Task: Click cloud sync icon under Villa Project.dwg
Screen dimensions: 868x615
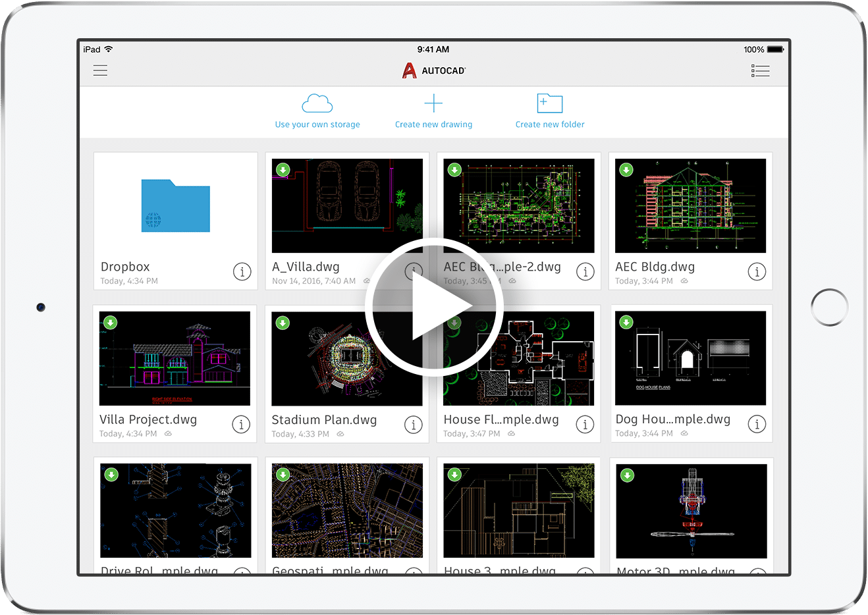Action: tap(168, 434)
